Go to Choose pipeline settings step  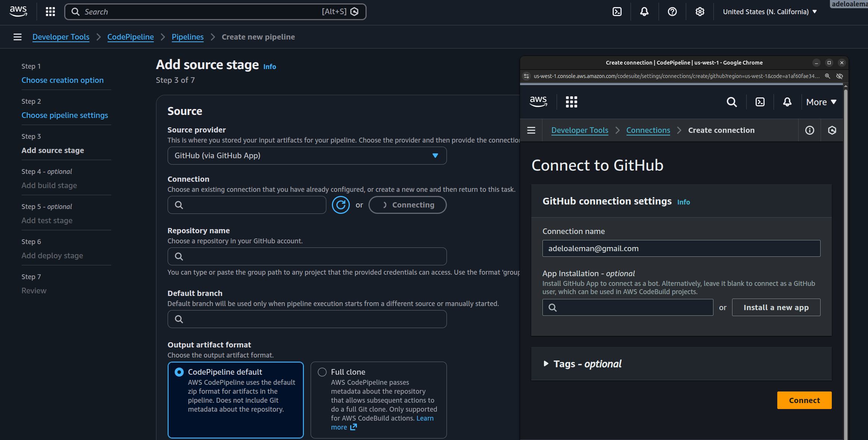click(x=65, y=115)
